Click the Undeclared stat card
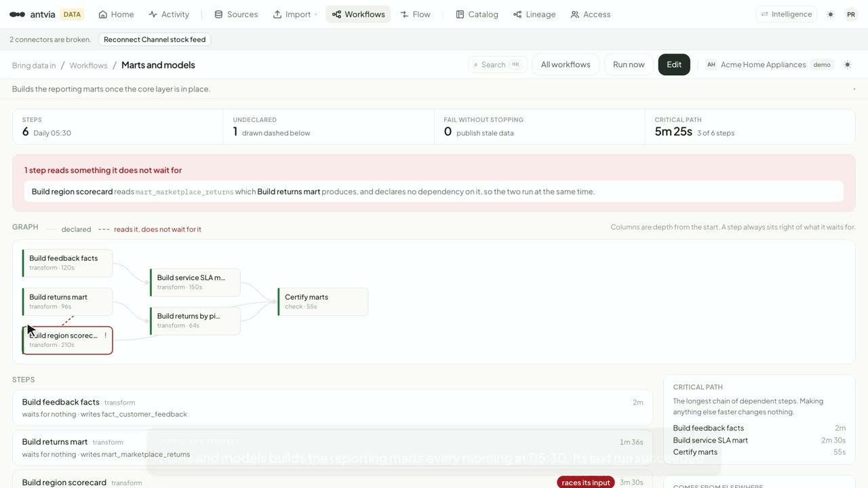Screen dimensions: 868x488 [x=329, y=127]
